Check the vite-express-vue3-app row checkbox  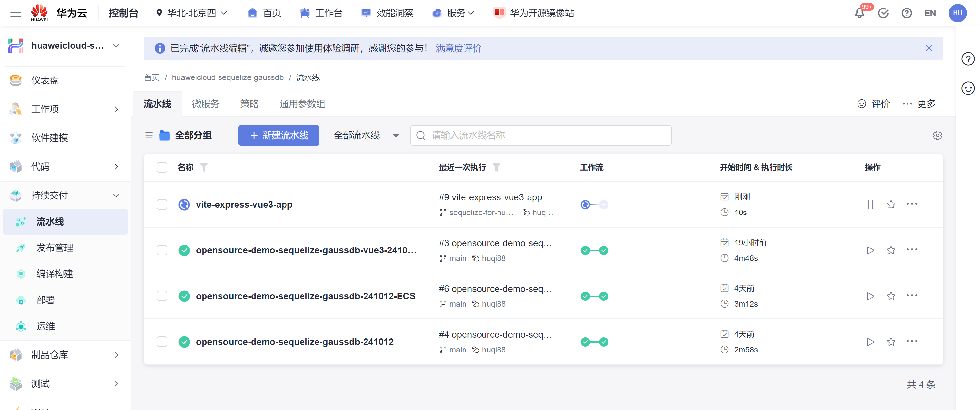[x=162, y=204]
